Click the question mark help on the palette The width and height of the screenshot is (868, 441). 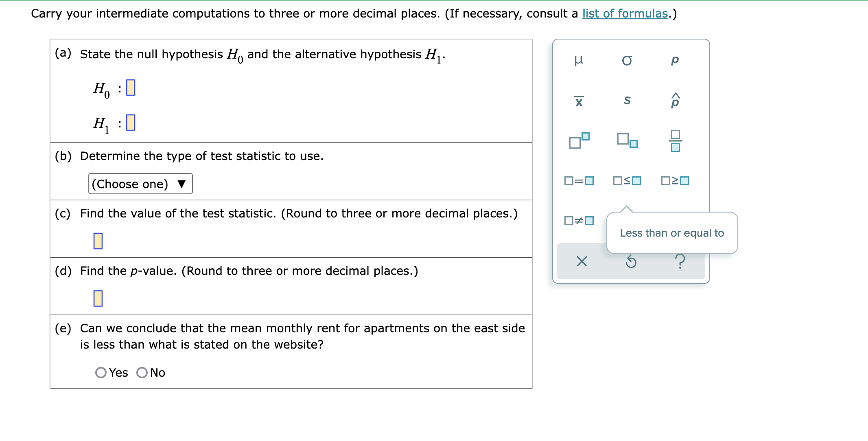680,261
